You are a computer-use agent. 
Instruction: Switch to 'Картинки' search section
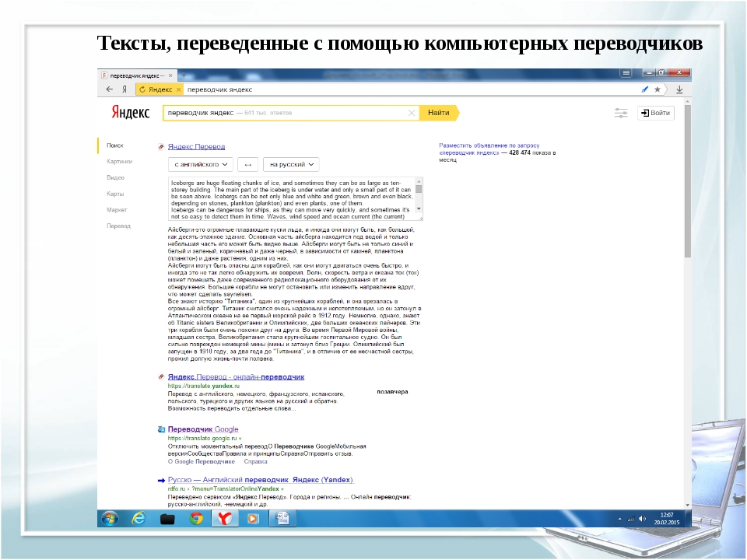coord(119,162)
